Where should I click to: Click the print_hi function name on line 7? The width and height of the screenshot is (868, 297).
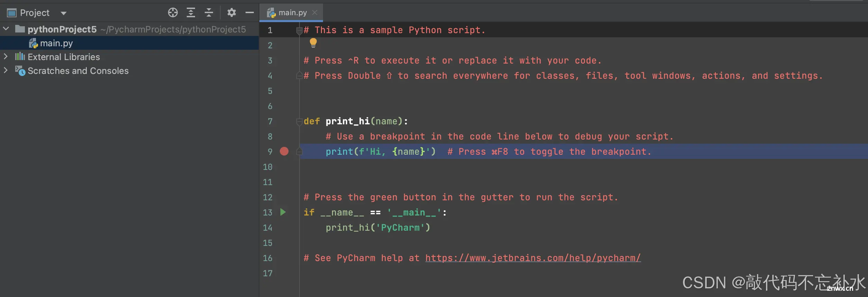348,121
